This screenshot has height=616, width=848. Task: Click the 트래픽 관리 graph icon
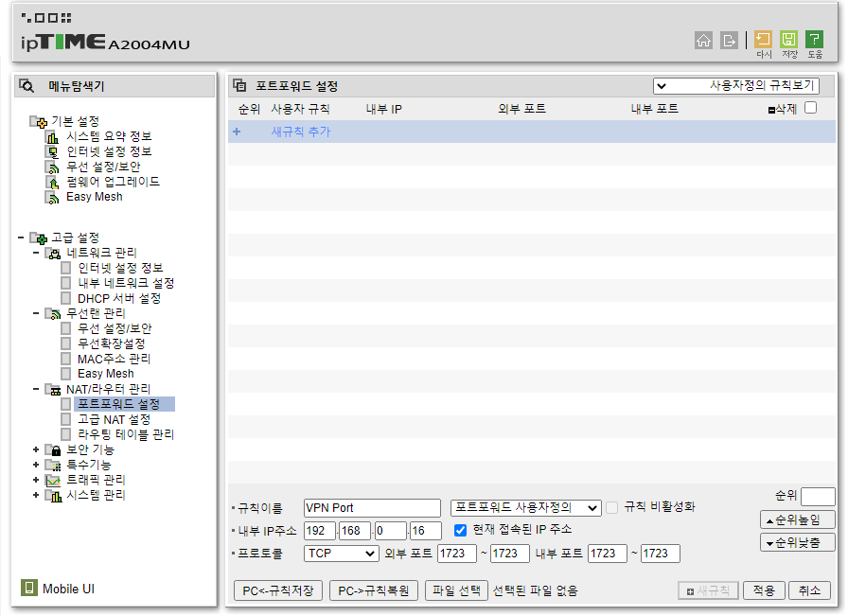tap(53, 481)
